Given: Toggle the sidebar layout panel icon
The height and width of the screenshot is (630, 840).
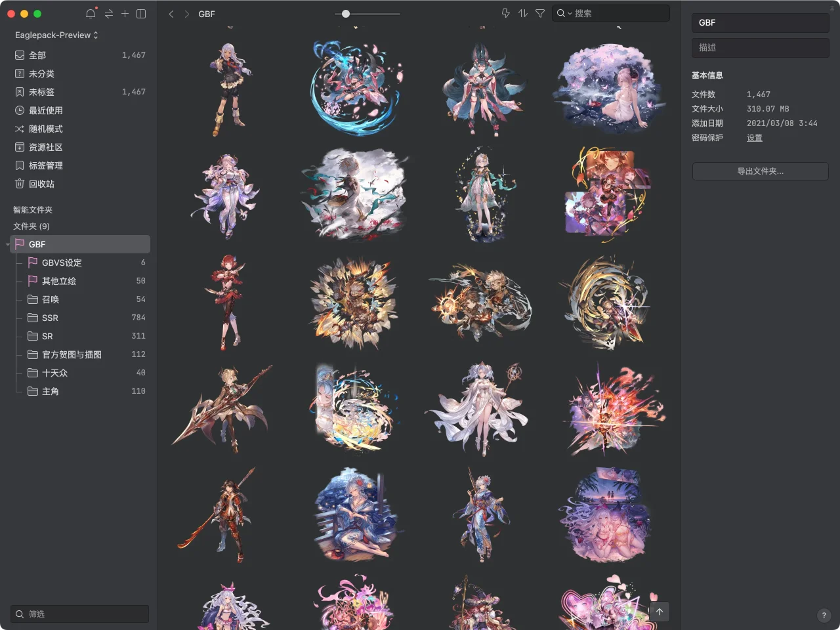Looking at the screenshot, I should point(141,14).
